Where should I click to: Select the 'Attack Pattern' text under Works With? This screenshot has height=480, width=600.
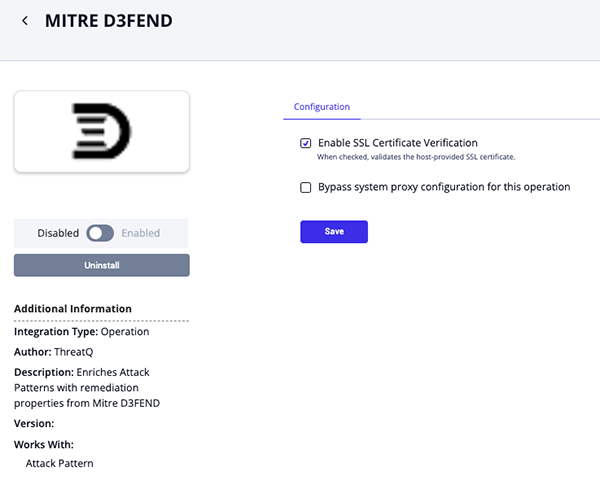59,464
